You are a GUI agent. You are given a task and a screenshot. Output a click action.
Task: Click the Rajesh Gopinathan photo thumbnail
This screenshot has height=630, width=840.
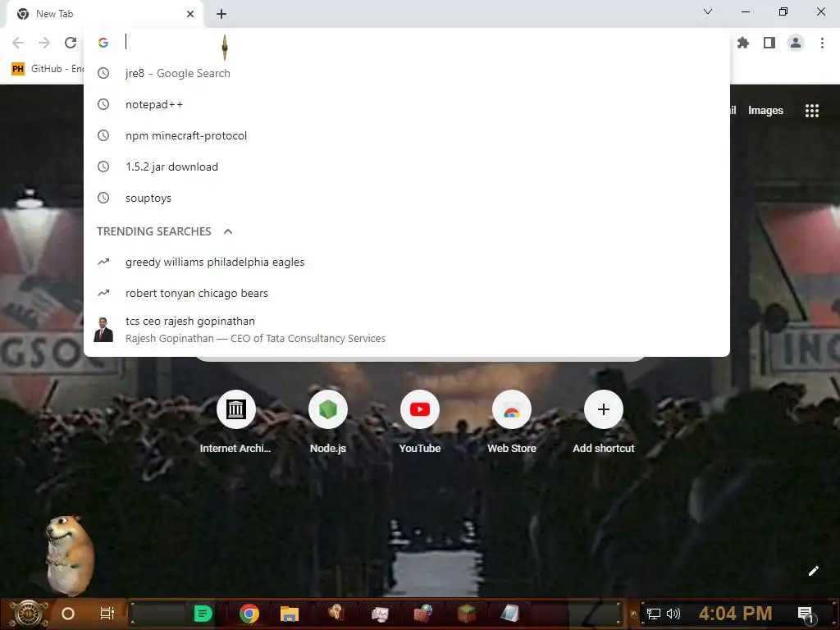(x=103, y=330)
